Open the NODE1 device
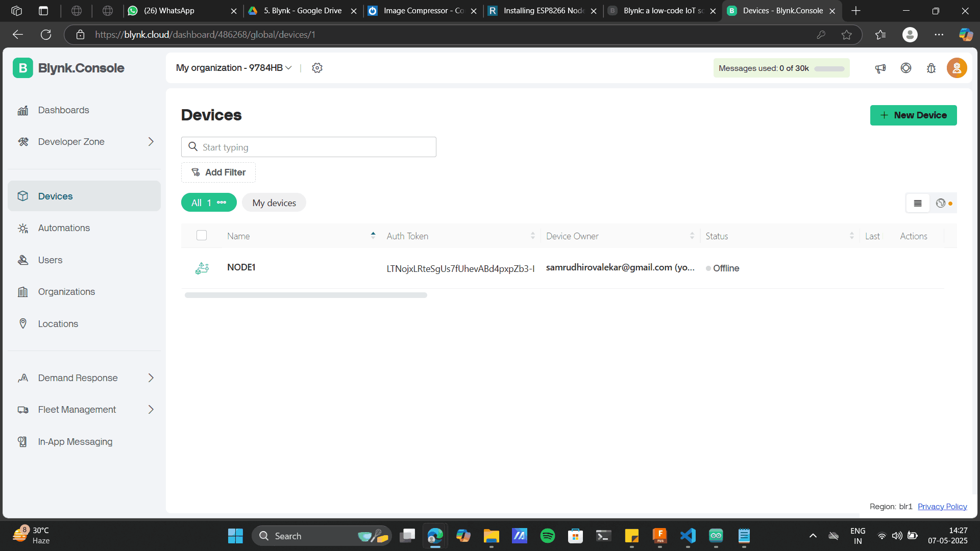Viewport: 980px width, 551px height. click(241, 267)
